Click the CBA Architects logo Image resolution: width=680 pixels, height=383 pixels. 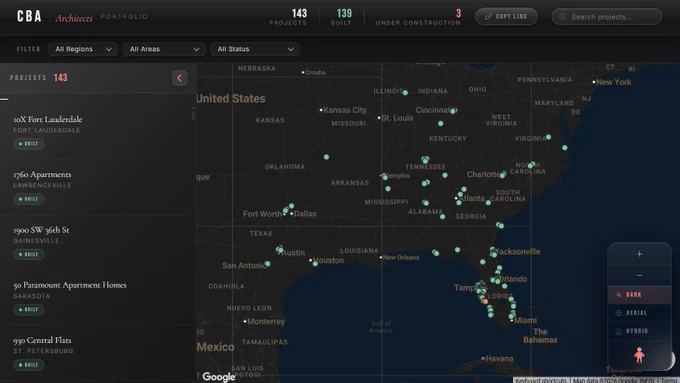pos(55,16)
